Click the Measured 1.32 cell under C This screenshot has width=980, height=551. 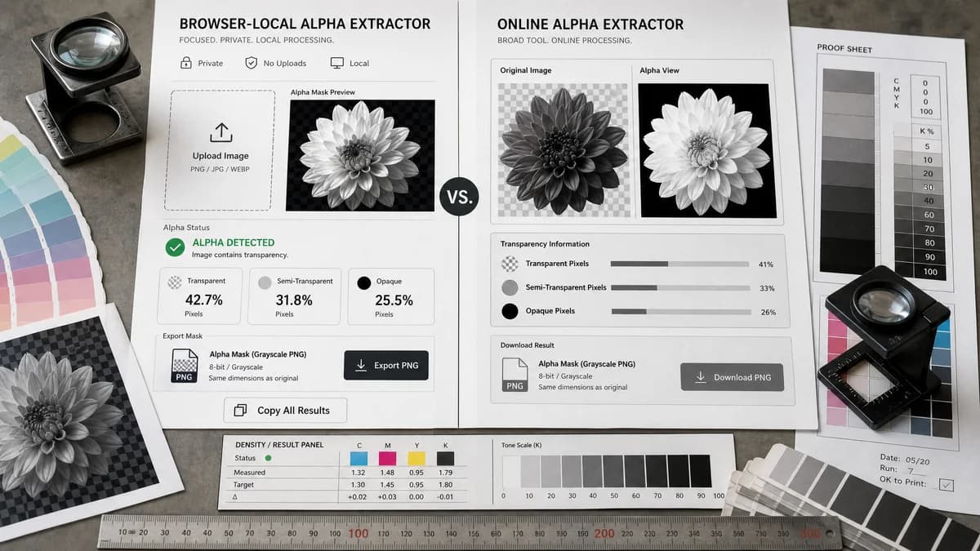point(357,473)
